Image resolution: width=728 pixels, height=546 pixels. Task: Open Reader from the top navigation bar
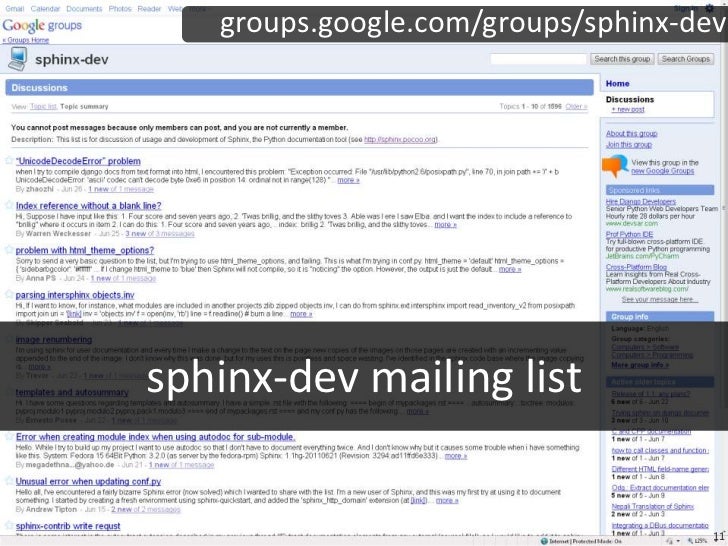point(149,9)
